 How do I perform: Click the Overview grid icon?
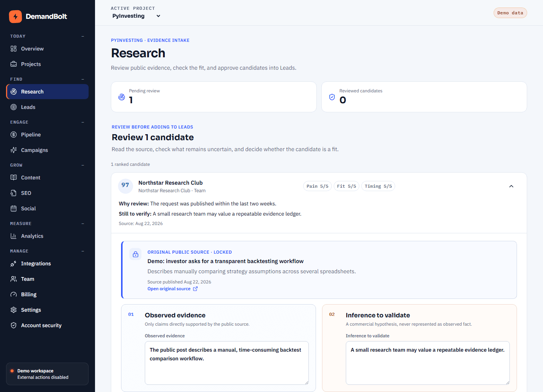pyautogui.click(x=14, y=49)
